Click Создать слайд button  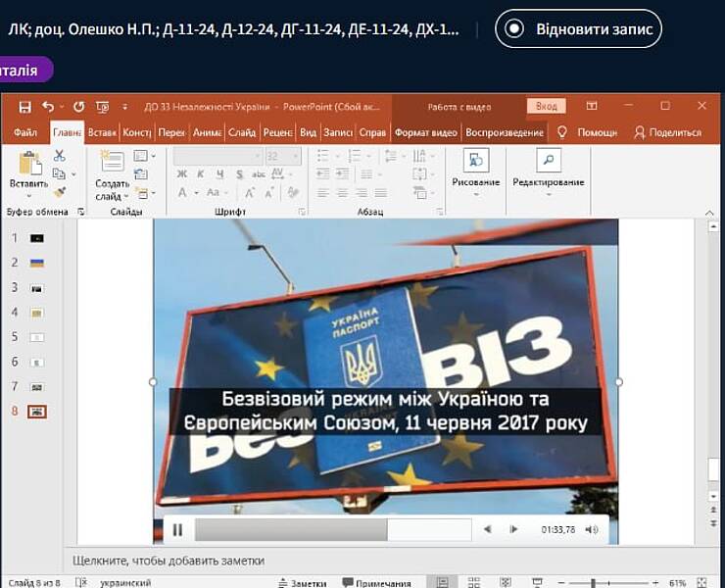click(112, 176)
